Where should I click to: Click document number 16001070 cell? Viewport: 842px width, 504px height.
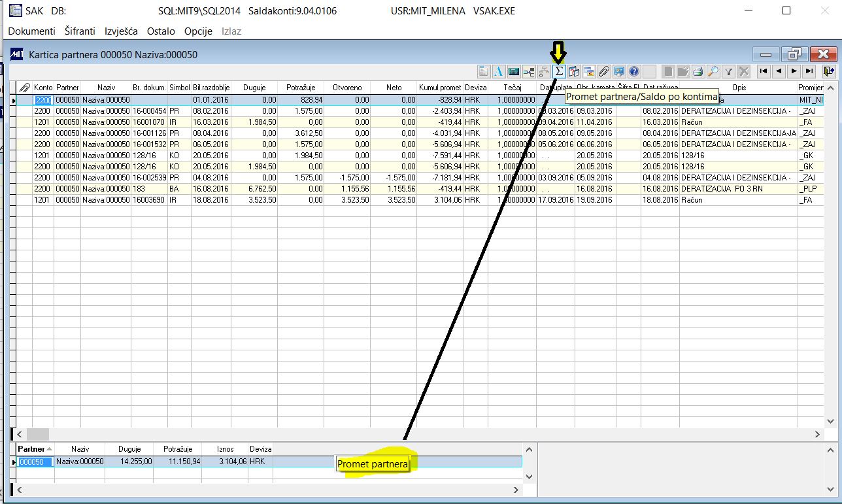(x=149, y=122)
